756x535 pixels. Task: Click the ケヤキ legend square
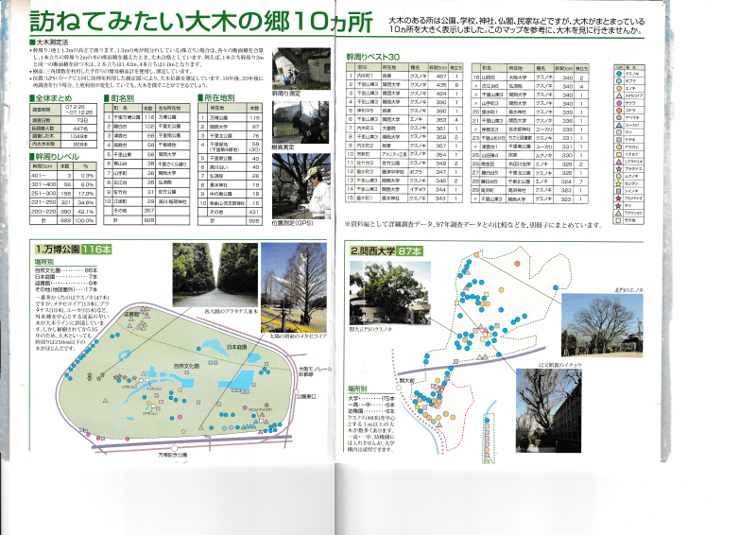click(619, 139)
